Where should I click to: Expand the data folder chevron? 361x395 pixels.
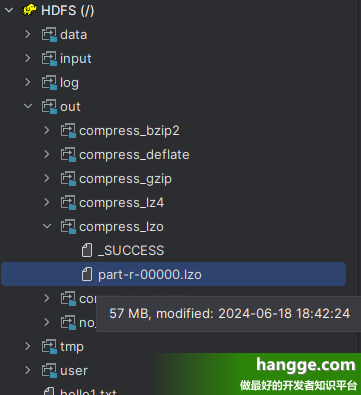tap(28, 34)
